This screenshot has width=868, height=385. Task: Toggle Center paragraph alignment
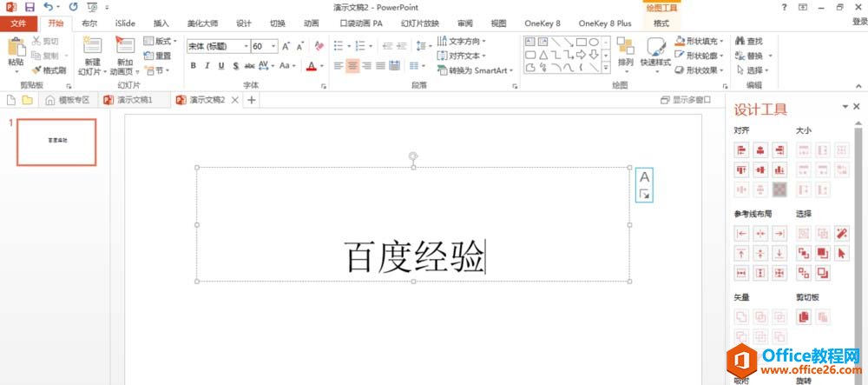click(352, 65)
